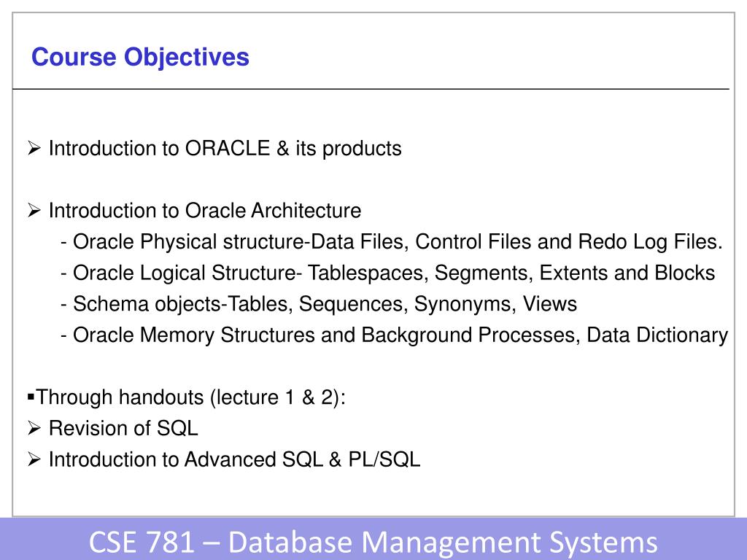Viewport: 747px width, 560px height.
Task: Click the 'Schema objects-Tables, Sequences' line
Action: point(319,304)
